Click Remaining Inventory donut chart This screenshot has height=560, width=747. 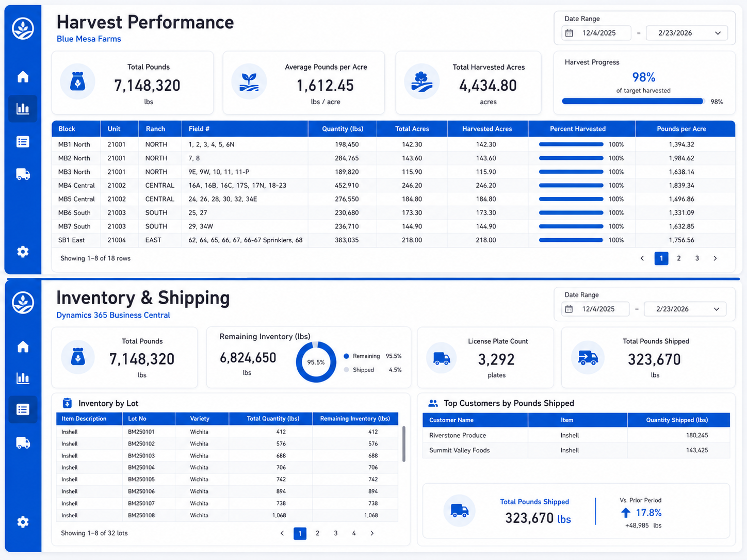[316, 362]
